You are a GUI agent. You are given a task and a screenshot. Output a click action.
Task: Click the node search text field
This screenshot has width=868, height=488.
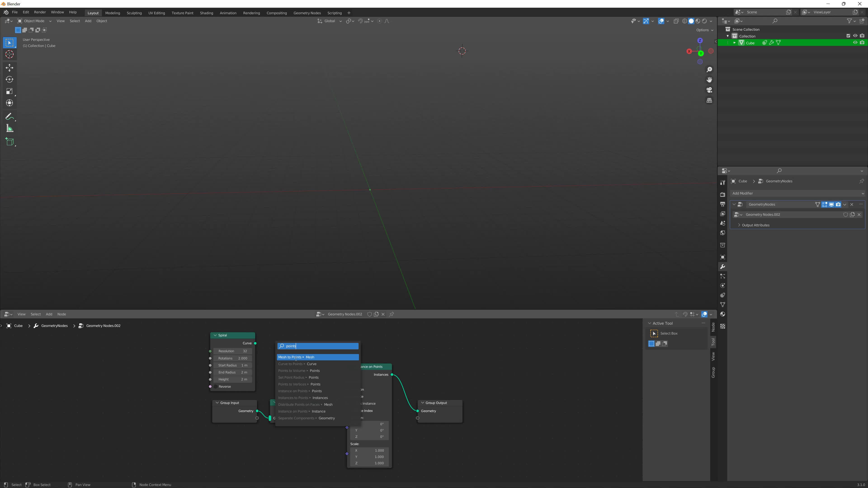pyautogui.click(x=318, y=346)
